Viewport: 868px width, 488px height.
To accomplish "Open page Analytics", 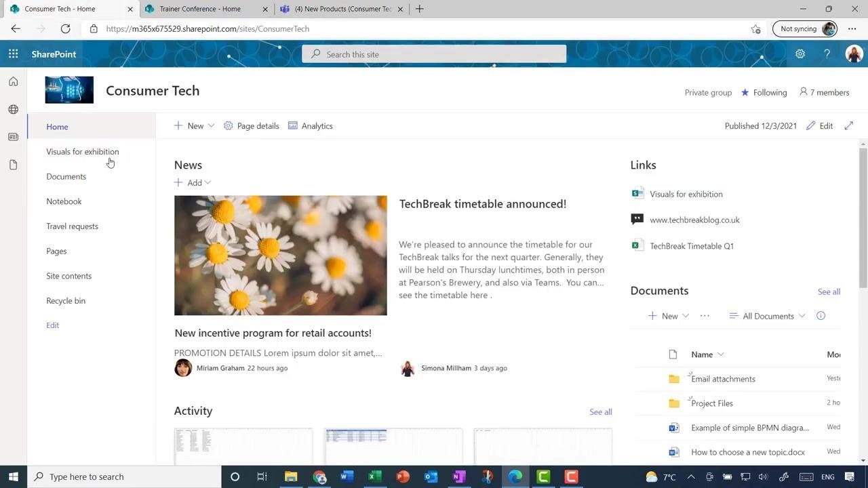I will (310, 126).
